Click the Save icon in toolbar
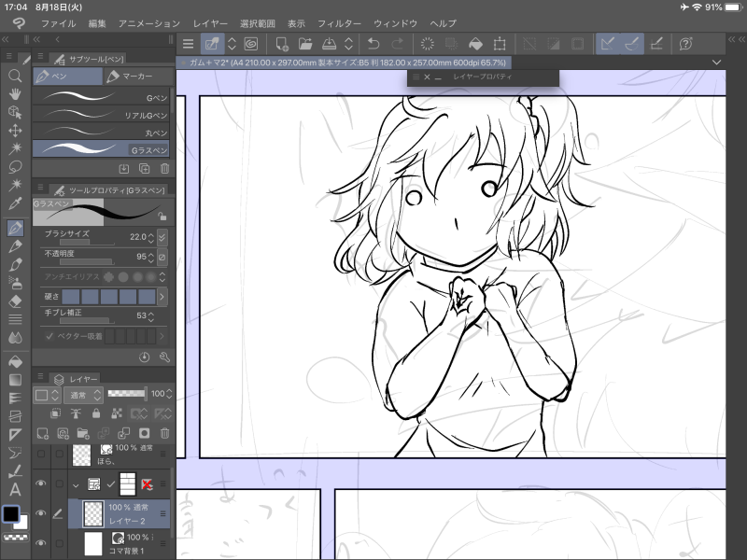Screen dimensions: 747x560 (330, 44)
